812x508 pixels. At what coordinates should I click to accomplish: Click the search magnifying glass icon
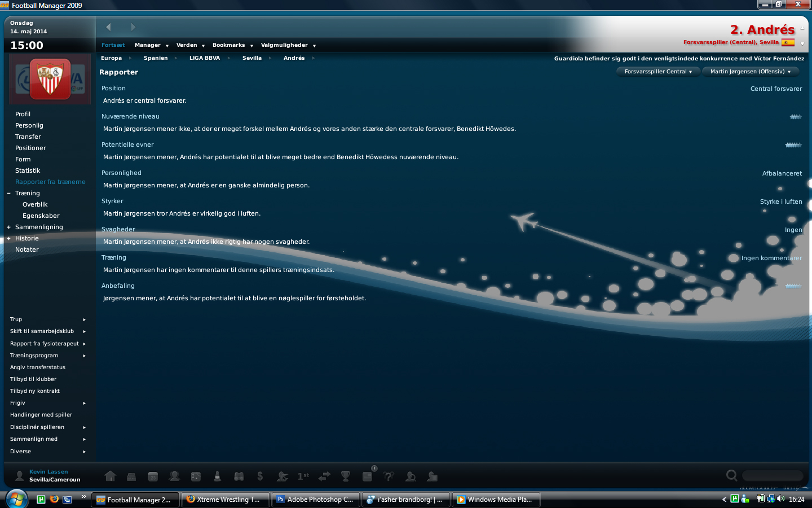[x=732, y=475]
